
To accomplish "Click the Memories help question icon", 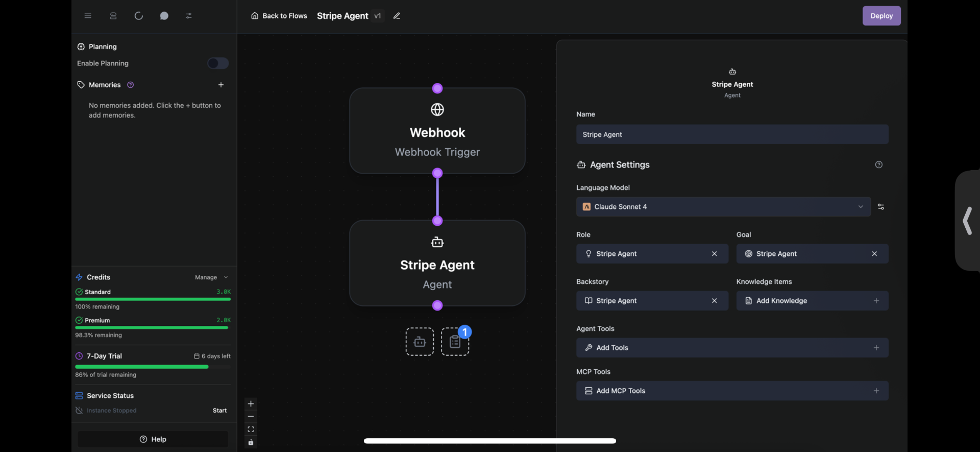I will coord(131,85).
